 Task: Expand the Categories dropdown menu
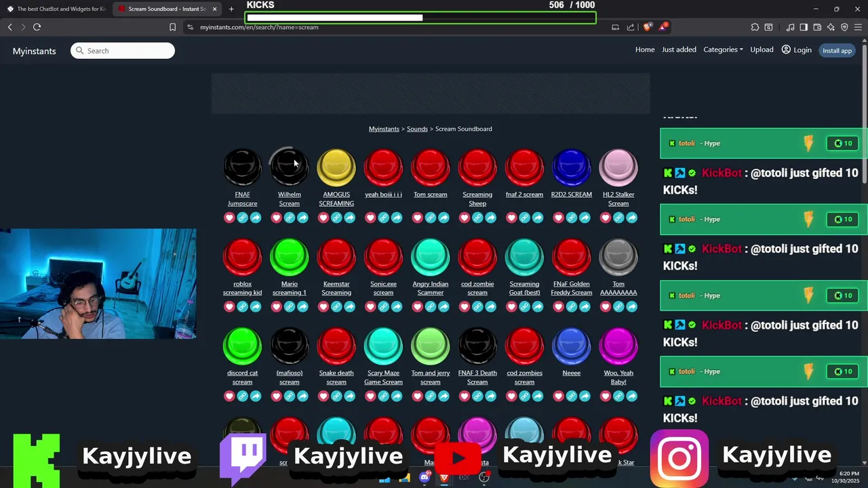[723, 49]
